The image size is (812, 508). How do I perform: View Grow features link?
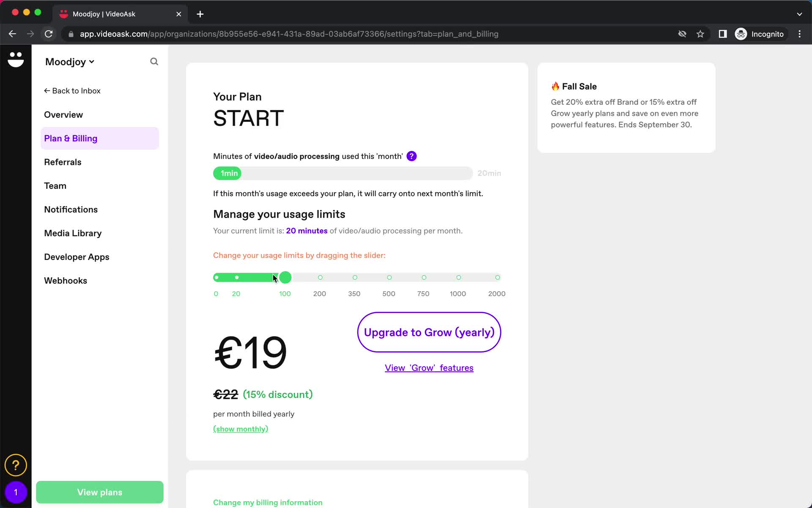(428, 367)
